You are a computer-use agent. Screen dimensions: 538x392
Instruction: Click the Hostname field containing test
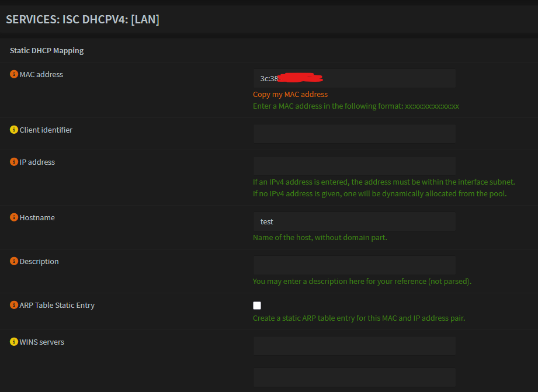click(355, 221)
